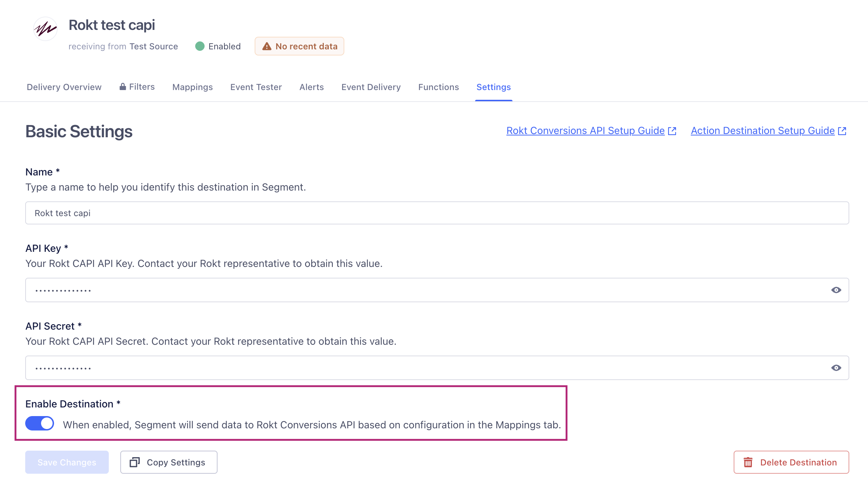Click the trash icon in Delete Destination
Image resolution: width=868 pixels, height=482 pixels.
(748, 462)
